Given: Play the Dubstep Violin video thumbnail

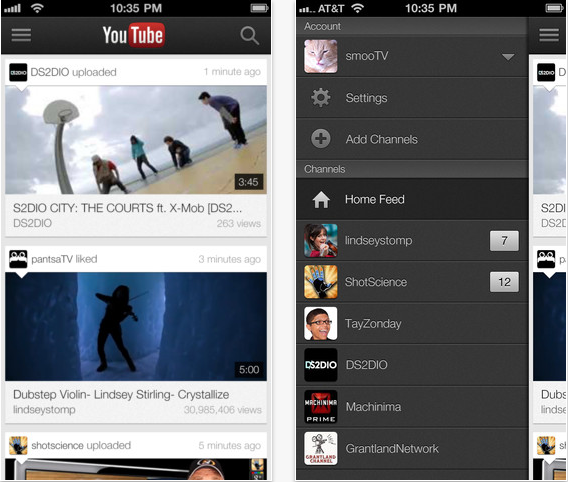Looking at the screenshot, I should pos(136,326).
